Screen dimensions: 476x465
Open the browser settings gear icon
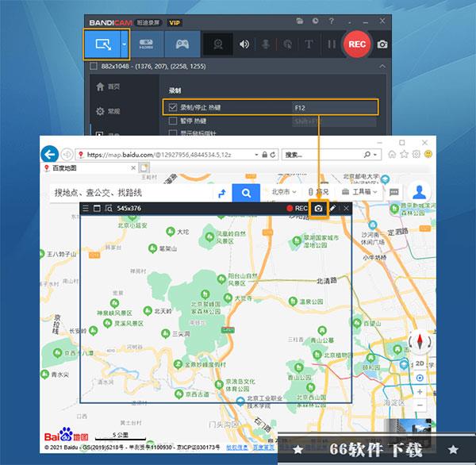coord(416,154)
